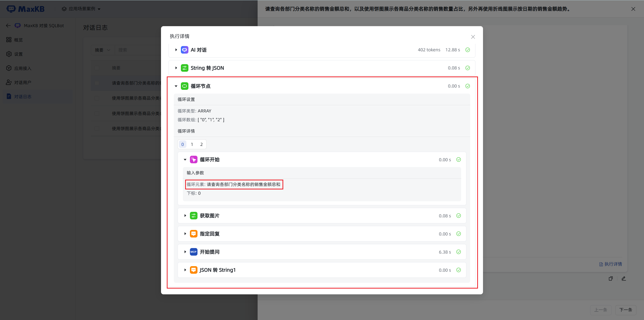Click the 指定回复 orange chat icon
This screenshot has height=320, width=644.
[x=193, y=234]
